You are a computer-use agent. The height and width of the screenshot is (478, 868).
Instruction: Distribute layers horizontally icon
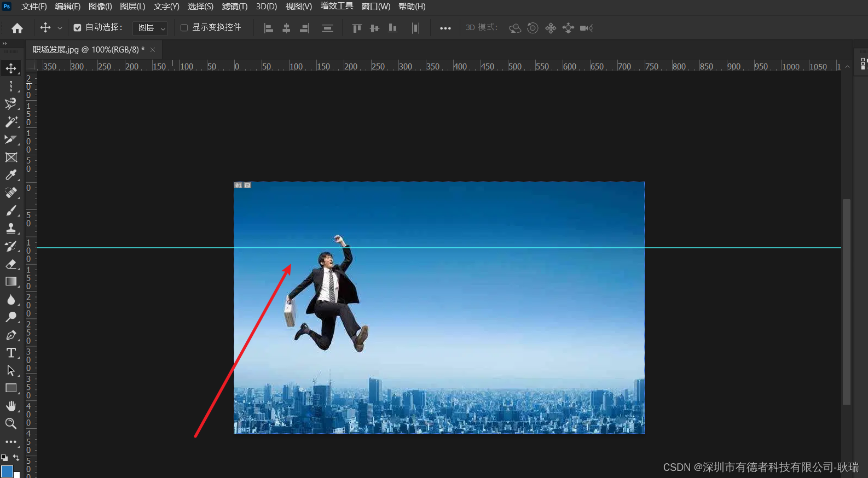(415, 28)
